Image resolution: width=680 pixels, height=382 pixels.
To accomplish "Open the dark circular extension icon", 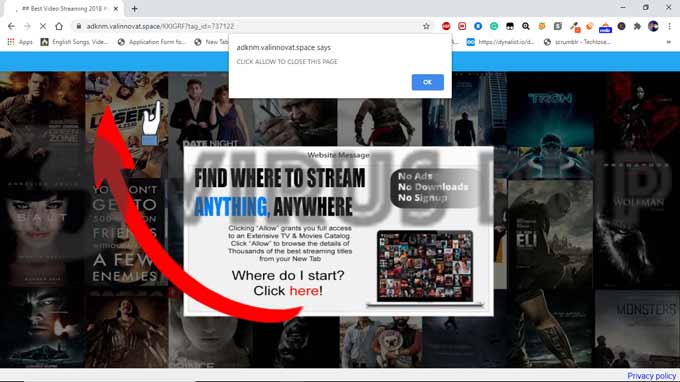I will tap(621, 26).
